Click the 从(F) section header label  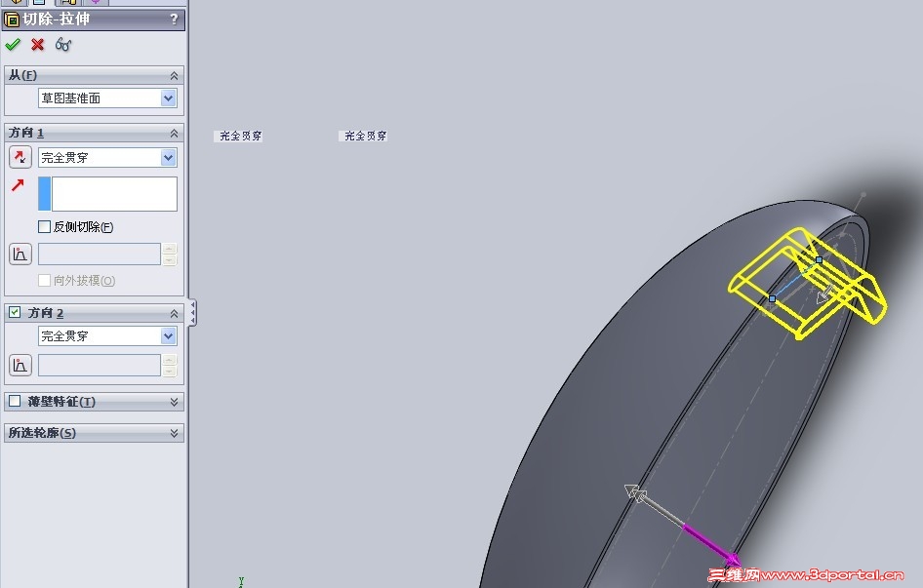23,75
